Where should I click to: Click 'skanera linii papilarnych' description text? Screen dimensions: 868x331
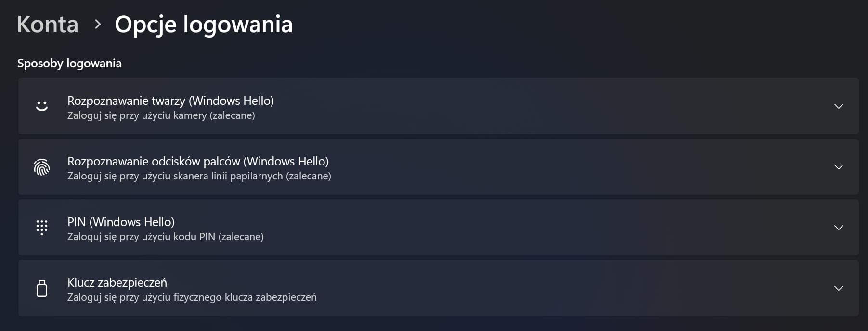pyautogui.click(x=228, y=176)
